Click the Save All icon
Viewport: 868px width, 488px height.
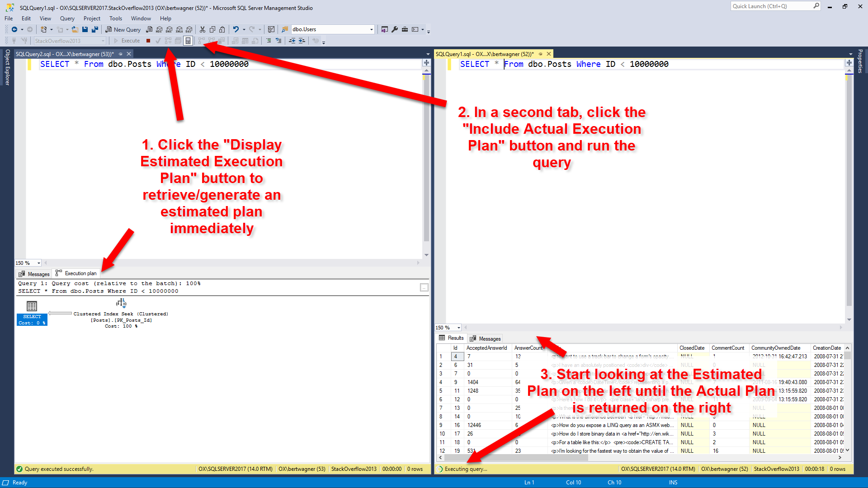point(95,29)
